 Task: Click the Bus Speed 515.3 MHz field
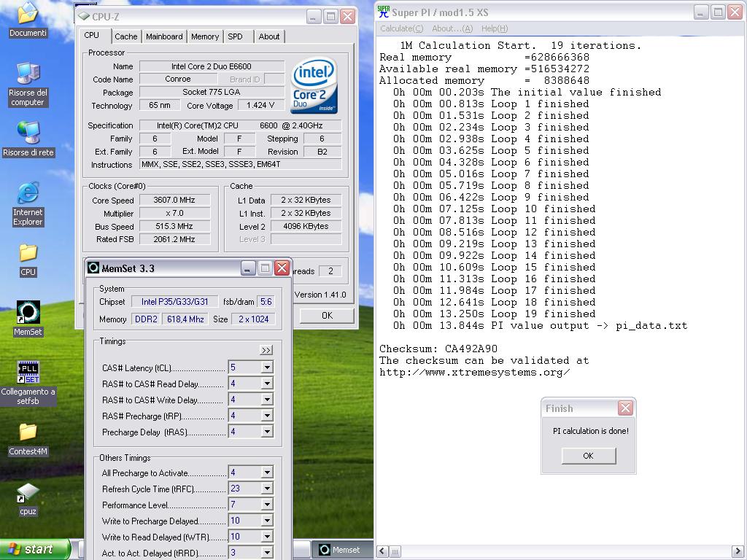(174, 226)
